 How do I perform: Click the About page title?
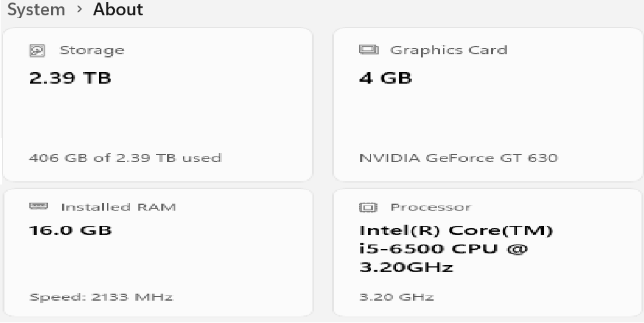point(118,10)
